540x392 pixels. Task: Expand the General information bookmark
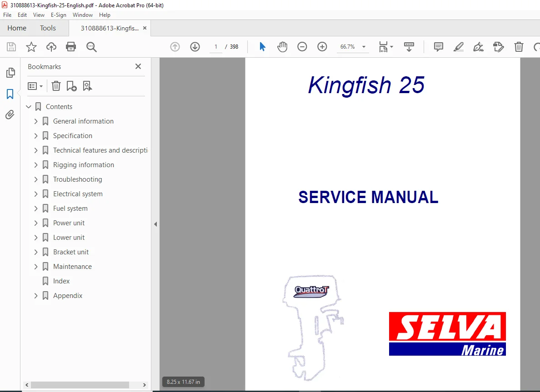pyautogui.click(x=36, y=121)
